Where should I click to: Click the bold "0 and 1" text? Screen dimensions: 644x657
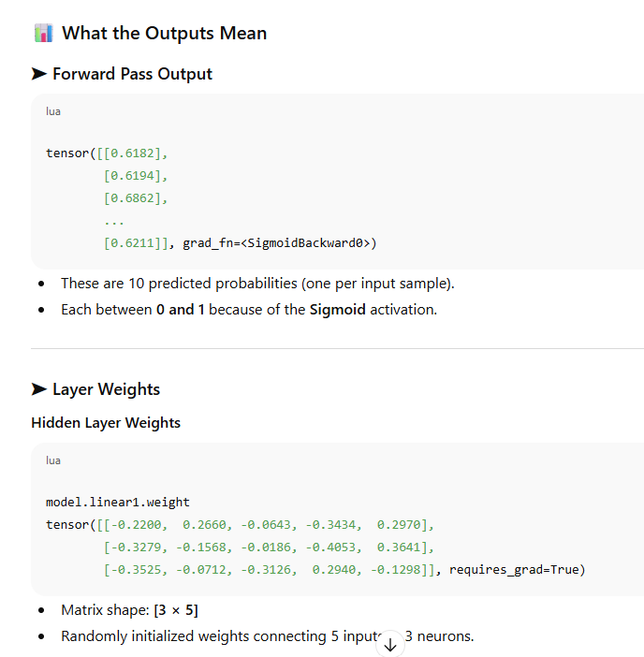(181, 309)
